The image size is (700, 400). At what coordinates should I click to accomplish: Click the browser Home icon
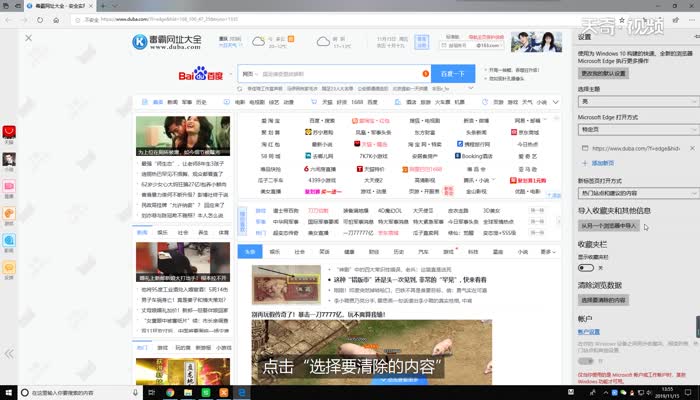(56, 20)
